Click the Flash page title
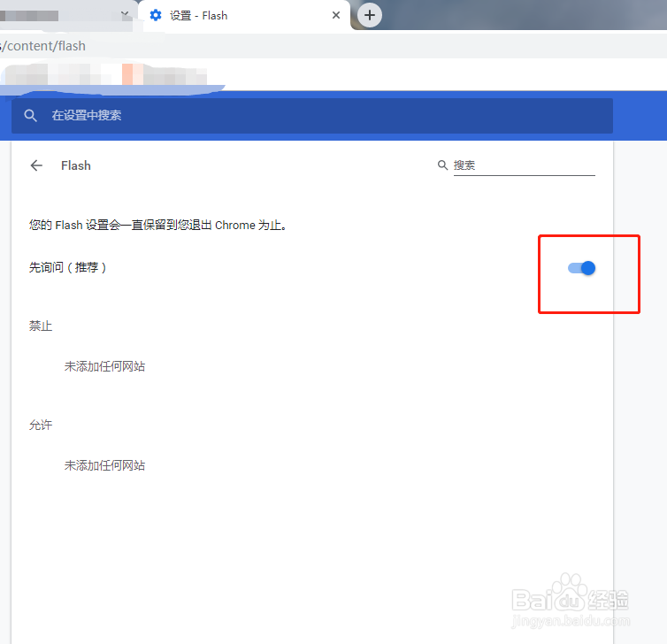Viewport: 667px width, 644px height. pos(76,165)
